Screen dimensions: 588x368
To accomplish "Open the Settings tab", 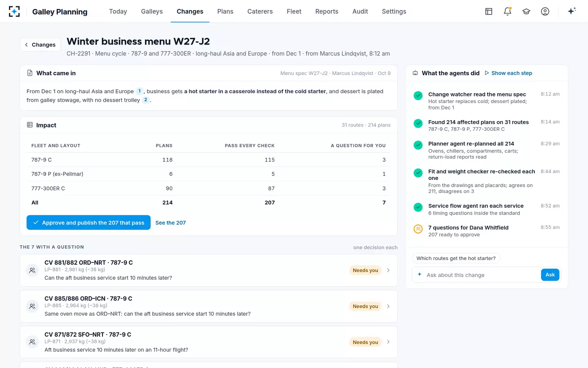I will pos(394,11).
